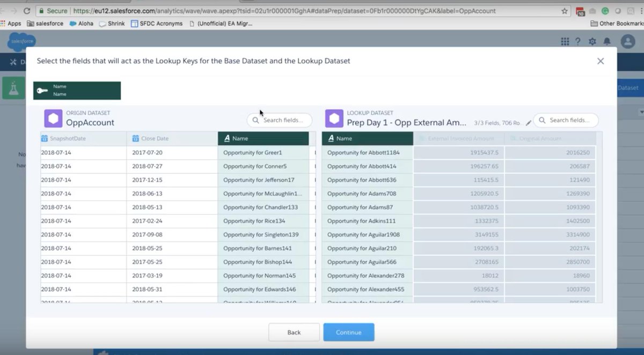Open the user profile avatar
644x355 pixels.
628,41
